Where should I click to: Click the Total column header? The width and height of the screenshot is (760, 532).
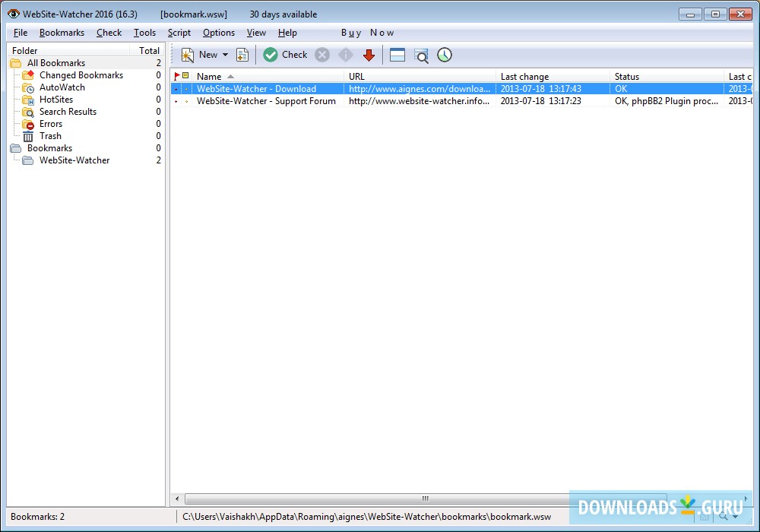pyautogui.click(x=148, y=50)
